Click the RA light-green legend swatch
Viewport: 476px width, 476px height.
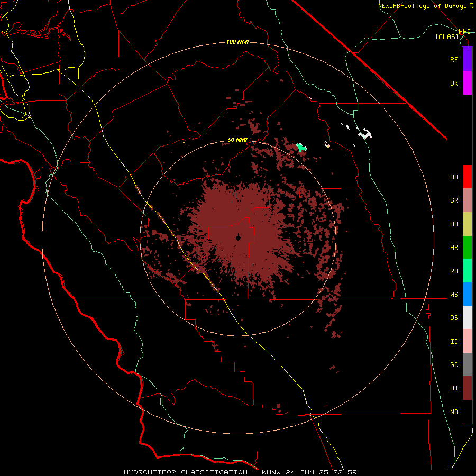(x=467, y=271)
